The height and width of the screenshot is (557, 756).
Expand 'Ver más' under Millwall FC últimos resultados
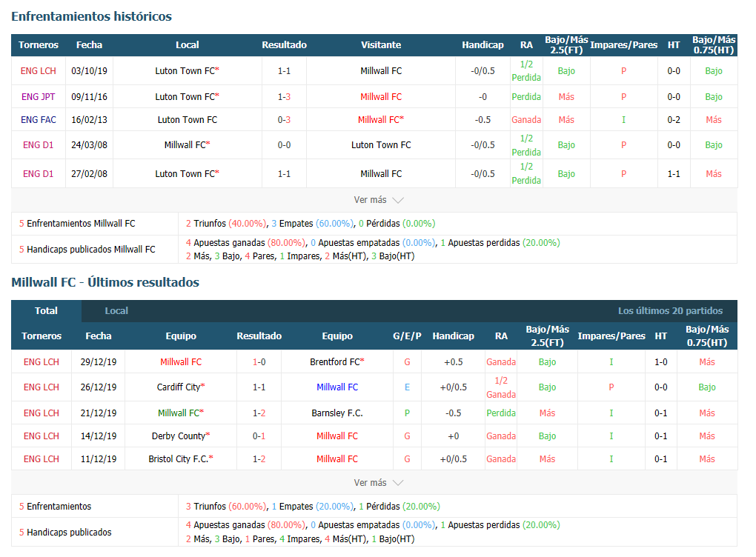click(x=378, y=483)
